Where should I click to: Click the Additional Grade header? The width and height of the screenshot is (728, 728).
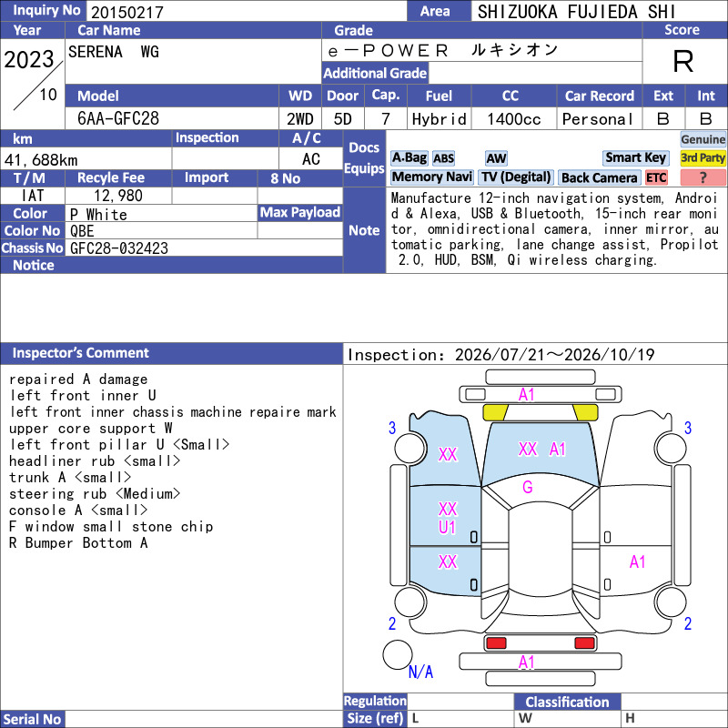(375, 73)
